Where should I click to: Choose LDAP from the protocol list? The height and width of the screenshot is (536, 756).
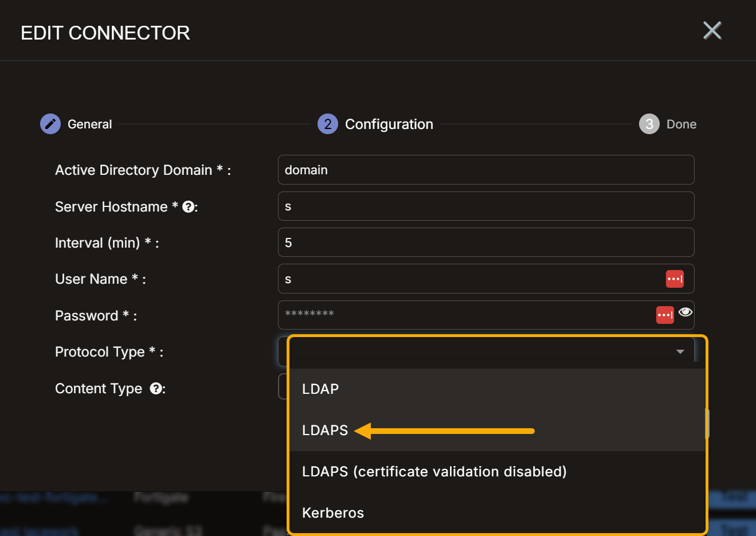[497, 389]
